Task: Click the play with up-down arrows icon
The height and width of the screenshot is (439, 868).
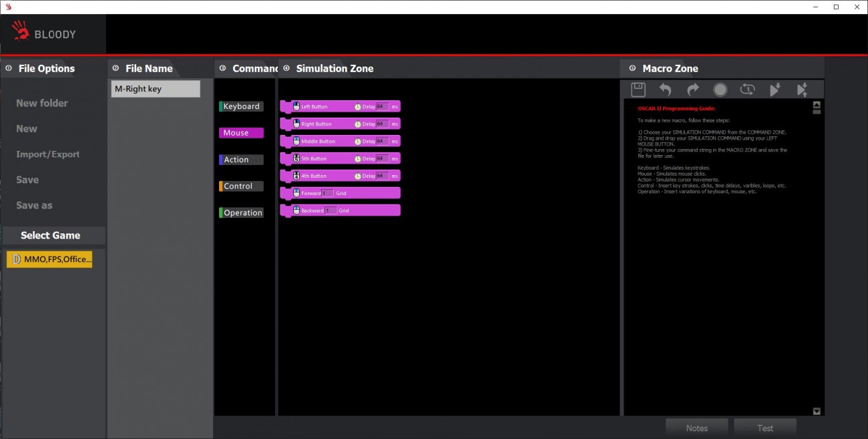Action: coord(802,90)
